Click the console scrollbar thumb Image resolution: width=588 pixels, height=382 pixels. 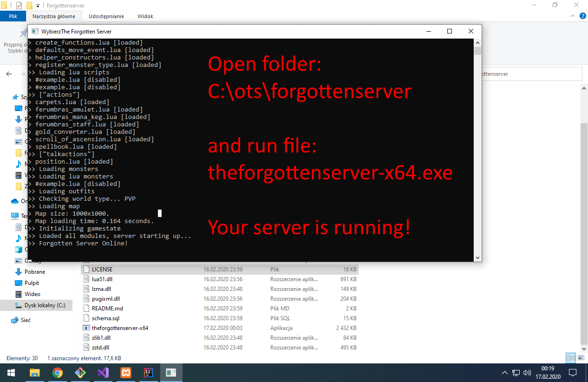pyautogui.click(x=477, y=51)
